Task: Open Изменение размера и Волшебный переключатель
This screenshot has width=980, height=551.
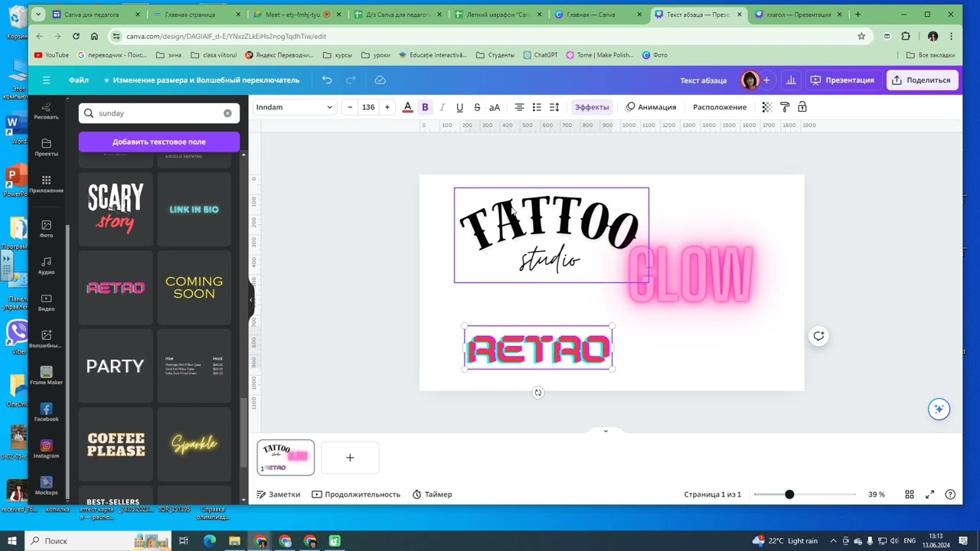Action: click(x=201, y=80)
